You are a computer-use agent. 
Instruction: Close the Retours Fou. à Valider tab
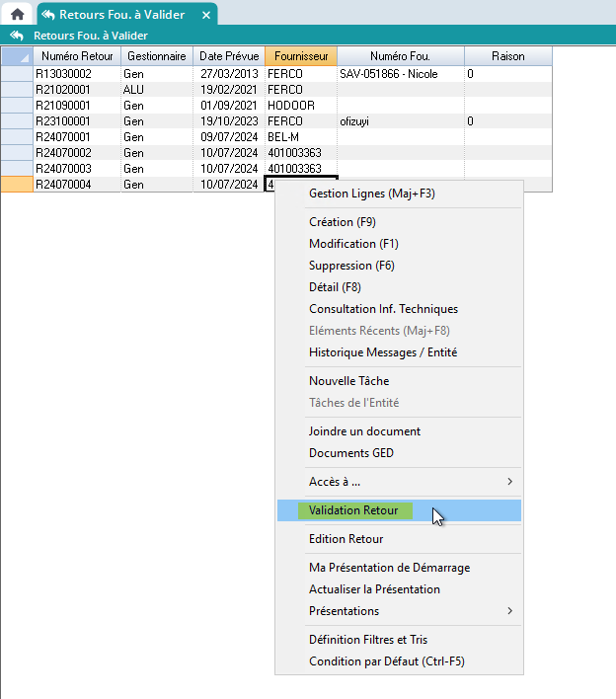pos(205,16)
